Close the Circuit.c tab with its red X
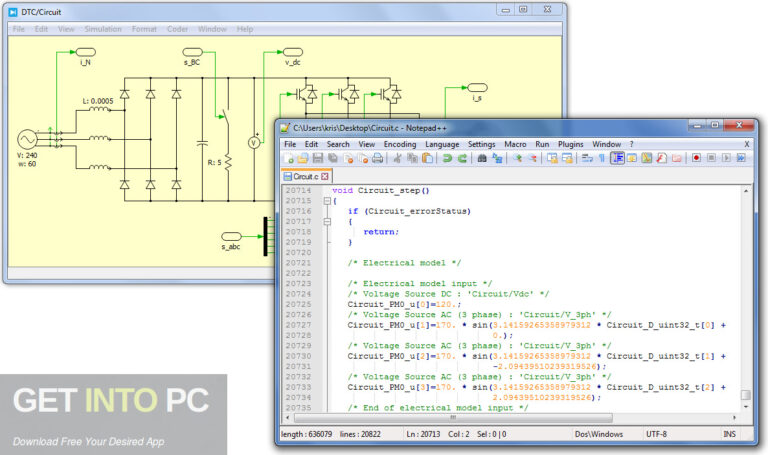Viewport: 768px width, 455px height. coord(325,176)
